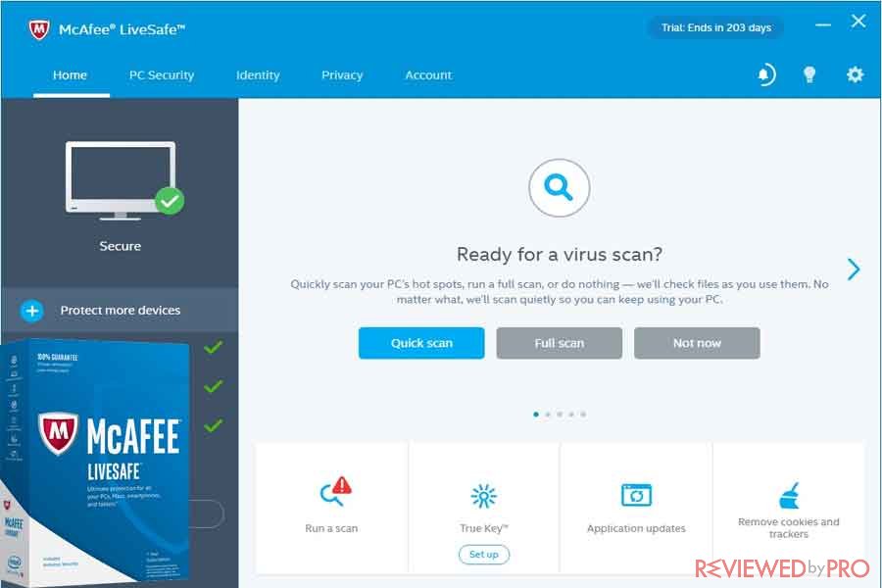Click the magnifying glass scan icon
This screenshot has width=882, height=588.
click(x=560, y=188)
